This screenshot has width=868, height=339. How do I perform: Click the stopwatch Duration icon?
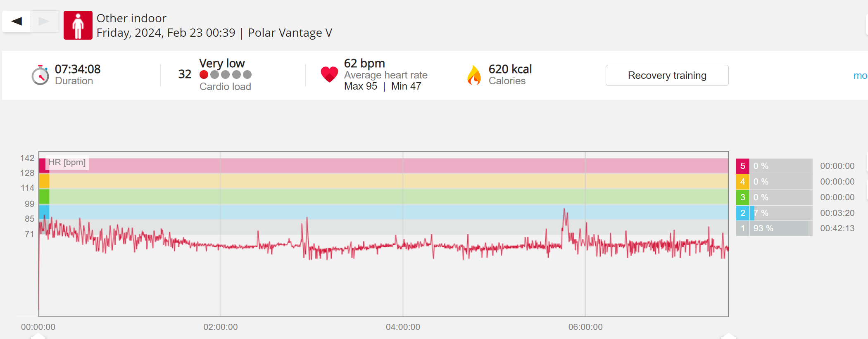pyautogui.click(x=40, y=75)
